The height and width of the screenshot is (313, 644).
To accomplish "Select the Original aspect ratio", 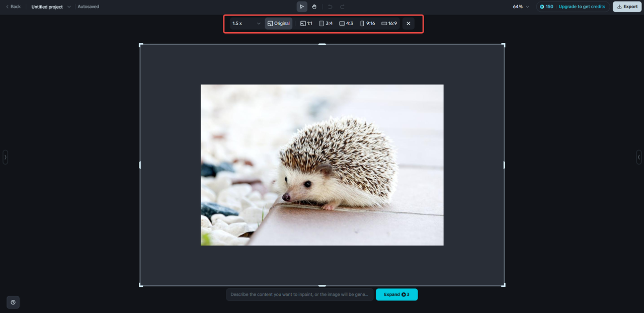I will tap(278, 23).
